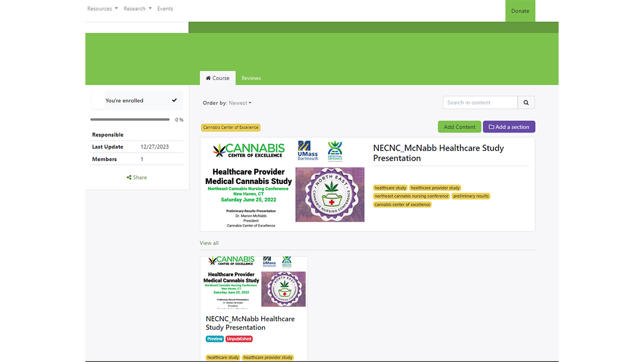Click the healthcare study tag in large card

click(390, 188)
